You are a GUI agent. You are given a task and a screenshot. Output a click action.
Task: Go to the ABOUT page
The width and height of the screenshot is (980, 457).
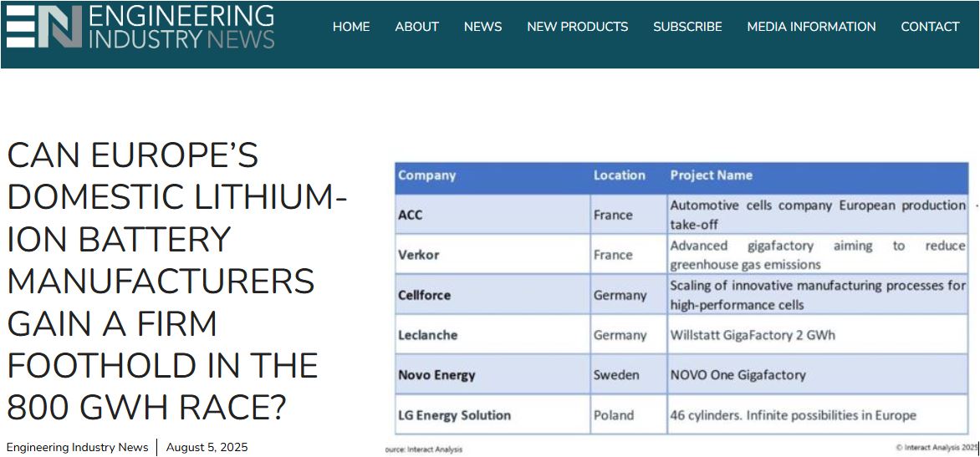(417, 27)
